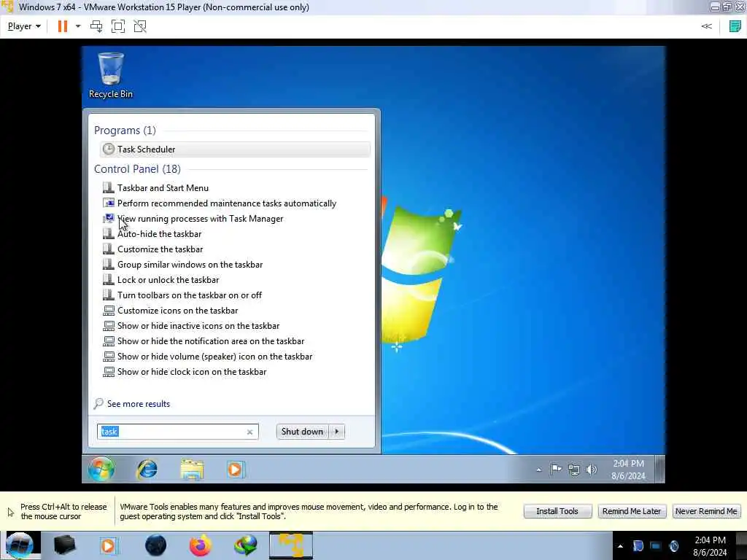Viewport: 747px width, 560px height.
Task: Click the guest clock showing 2:04 PM
Action: tap(628, 470)
